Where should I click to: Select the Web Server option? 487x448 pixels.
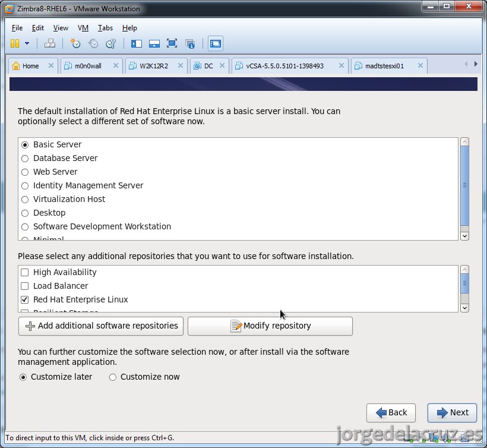tap(25, 172)
